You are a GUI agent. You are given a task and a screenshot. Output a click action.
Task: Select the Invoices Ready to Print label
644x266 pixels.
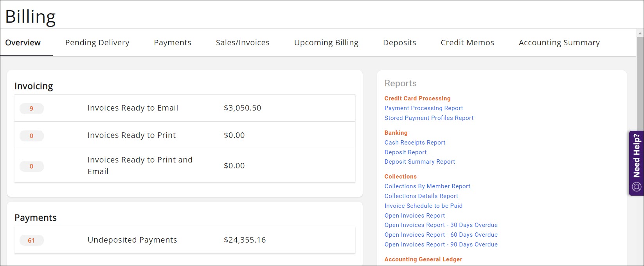[x=131, y=135]
